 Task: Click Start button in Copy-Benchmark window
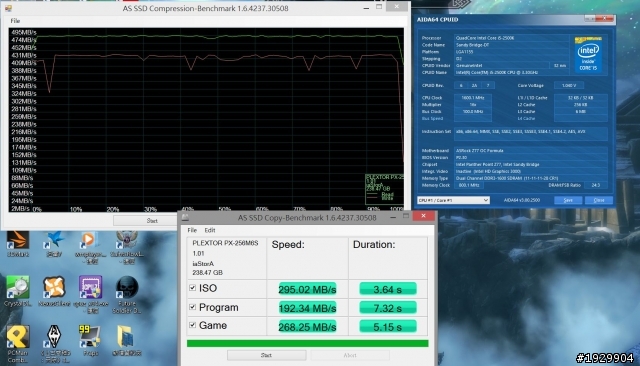(x=267, y=355)
